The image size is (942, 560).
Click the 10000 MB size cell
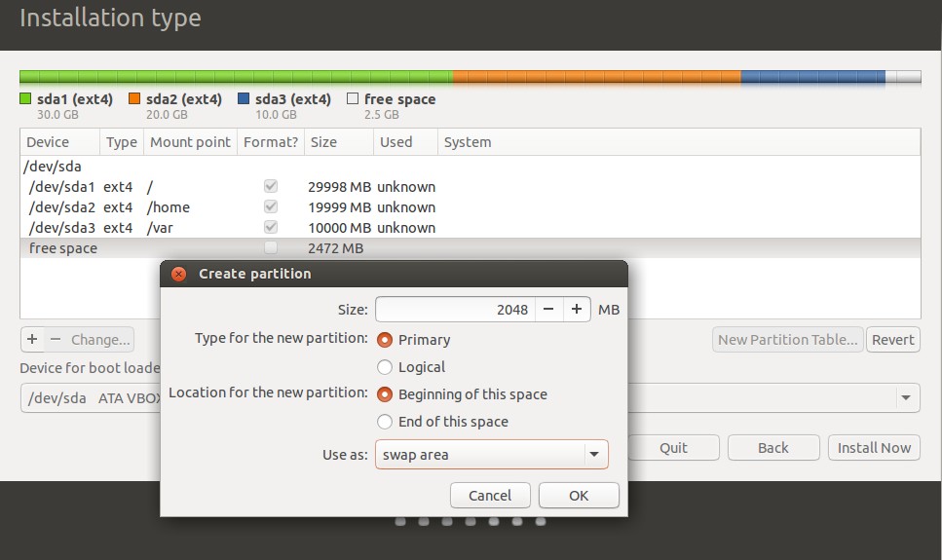click(x=339, y=228)
